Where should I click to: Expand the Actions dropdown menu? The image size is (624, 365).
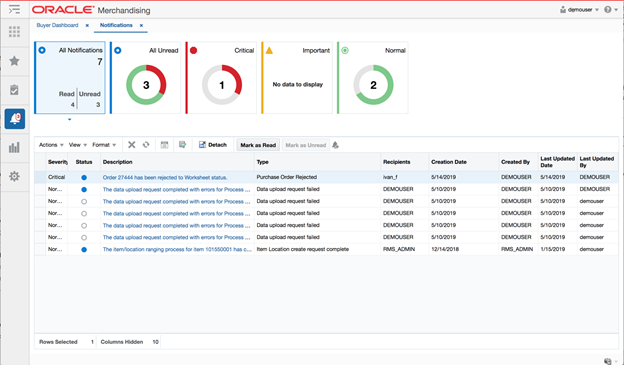51,145
